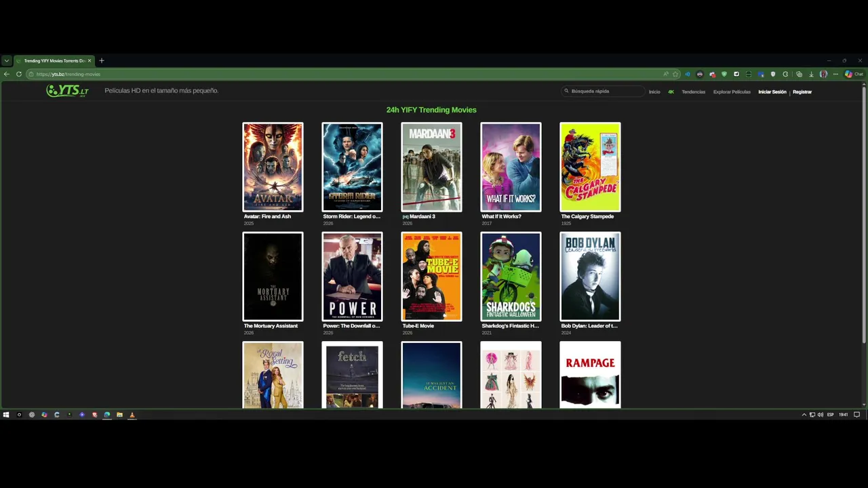Screen dimensions: 868x488
Task: Click the Búsqueda rápida search field
Action: click(602, 91)
